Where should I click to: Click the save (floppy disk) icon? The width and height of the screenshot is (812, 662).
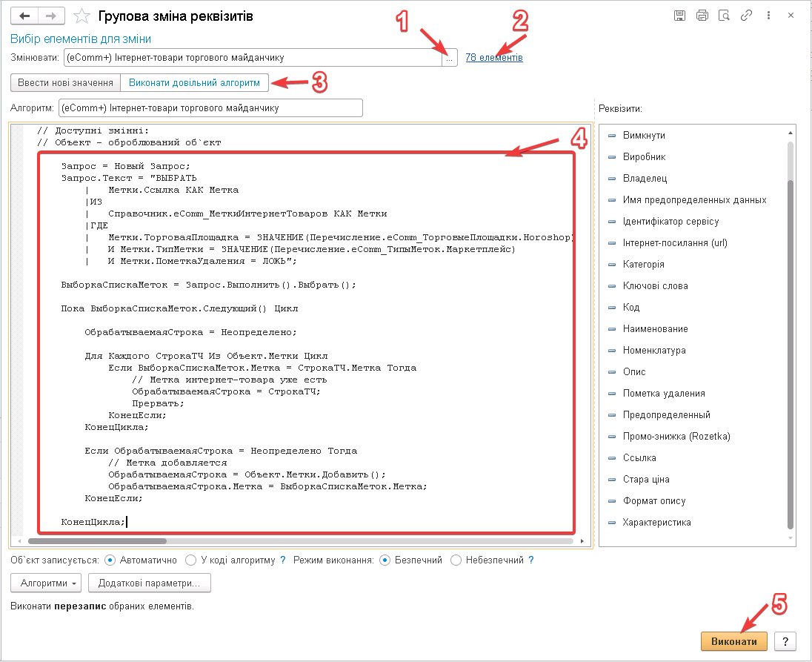pos(680,16)
